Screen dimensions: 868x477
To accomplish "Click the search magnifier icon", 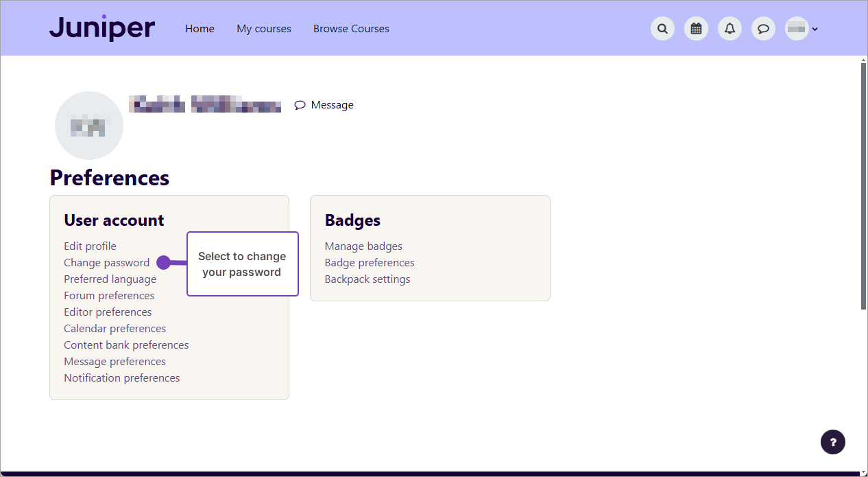I will [662, 29].
